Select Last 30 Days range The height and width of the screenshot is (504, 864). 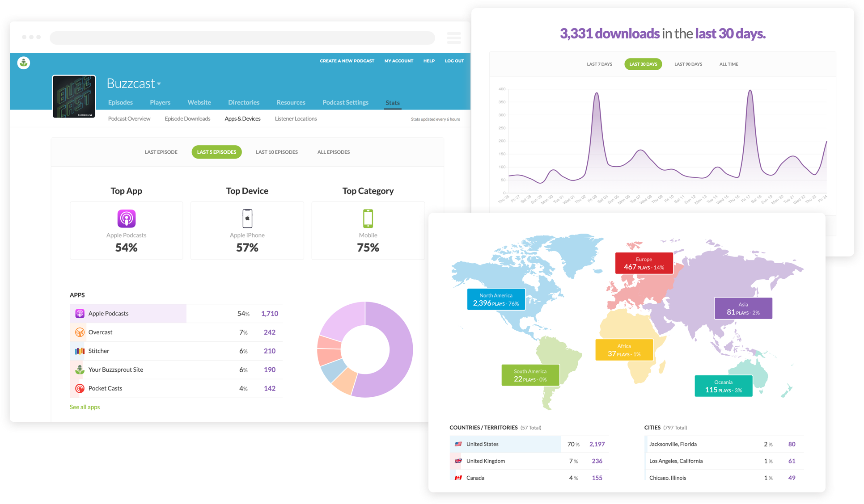point(643,64)
